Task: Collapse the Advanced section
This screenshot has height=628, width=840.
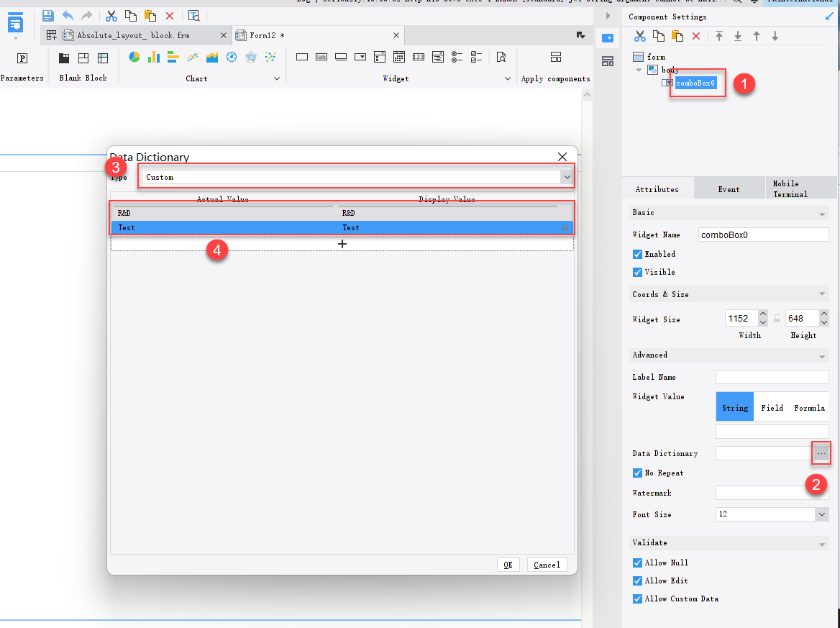Action: pyautogui.click(x=822, y=356)
